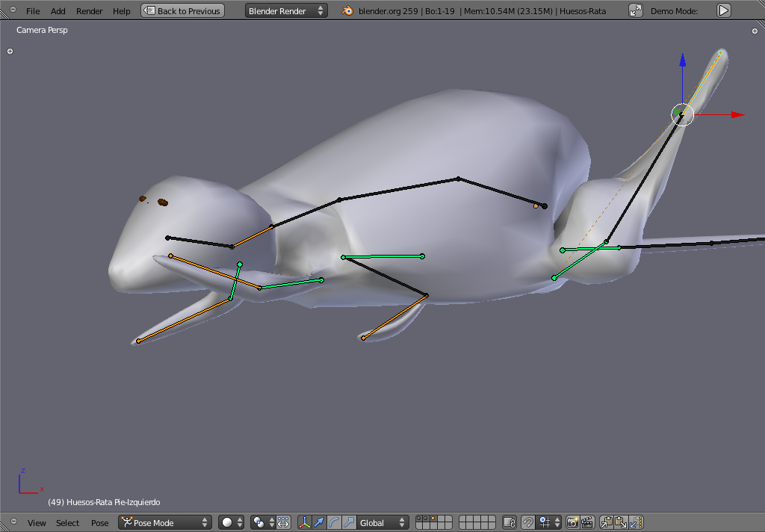This screenshot has width=765, height=532.
Task: Click the copy pose icon
Action: tap(607, 523)
